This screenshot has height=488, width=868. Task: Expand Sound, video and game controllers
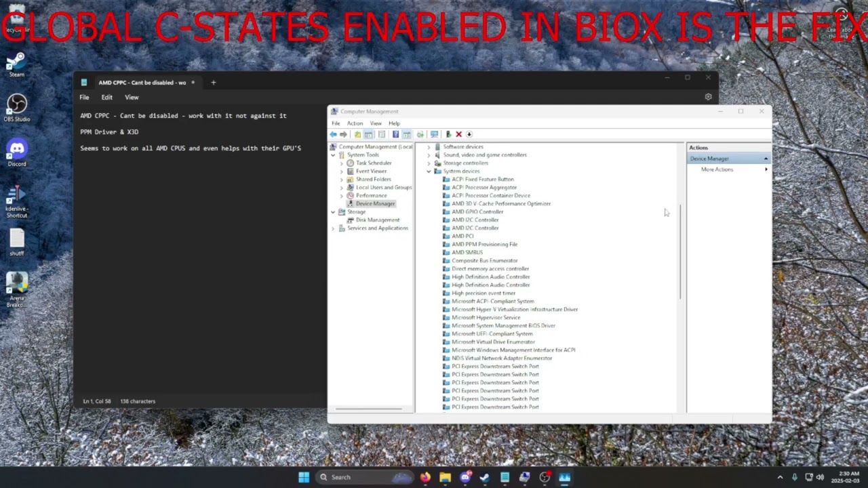tap(429, 155)
